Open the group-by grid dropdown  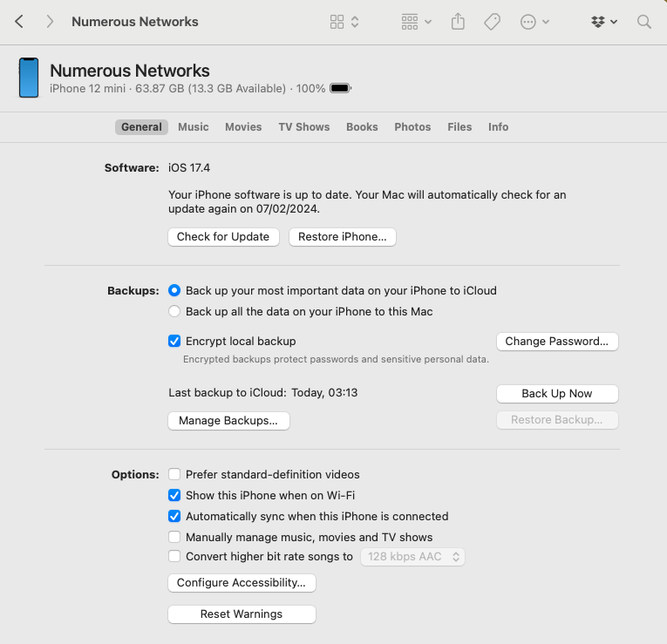pos(416,22)
